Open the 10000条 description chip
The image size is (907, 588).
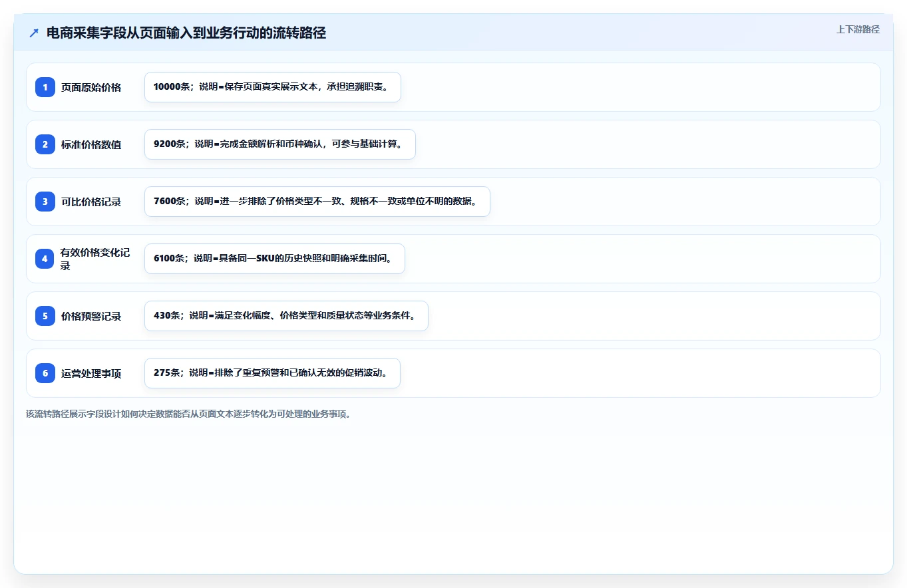pyautogui.click(x=273, y=87)
